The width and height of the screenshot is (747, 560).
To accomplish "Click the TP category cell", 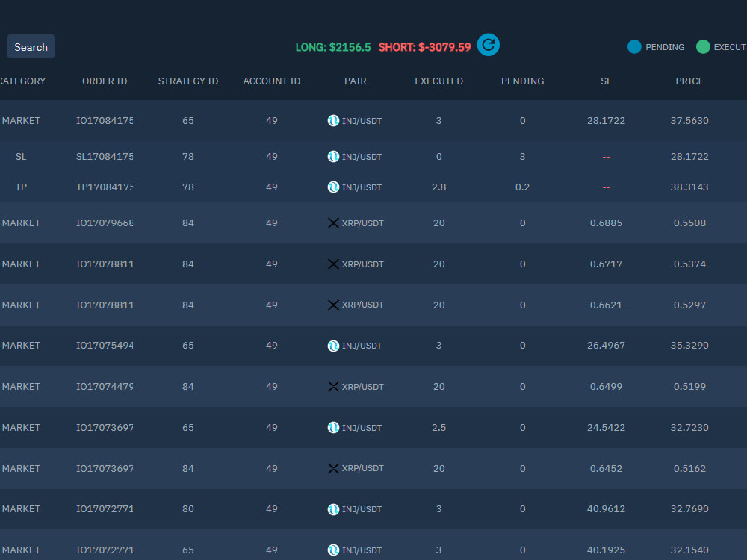I will point(21,187).
